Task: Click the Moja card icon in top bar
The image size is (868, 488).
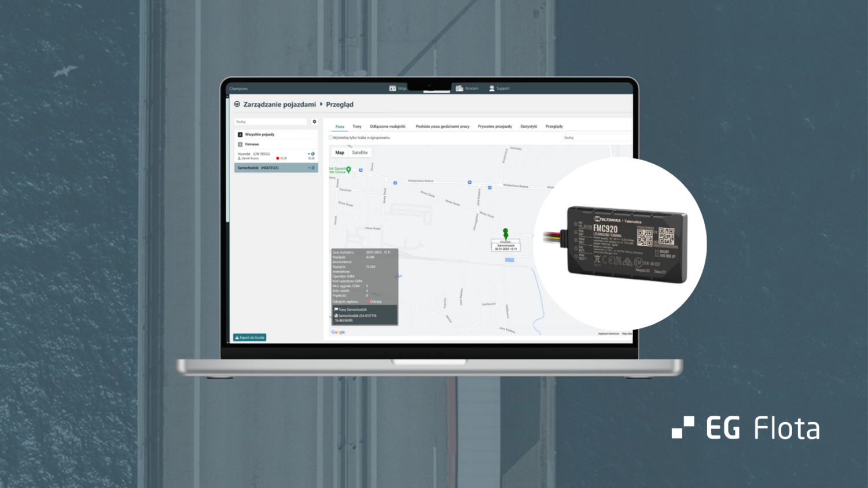Action: click(393, 88)
